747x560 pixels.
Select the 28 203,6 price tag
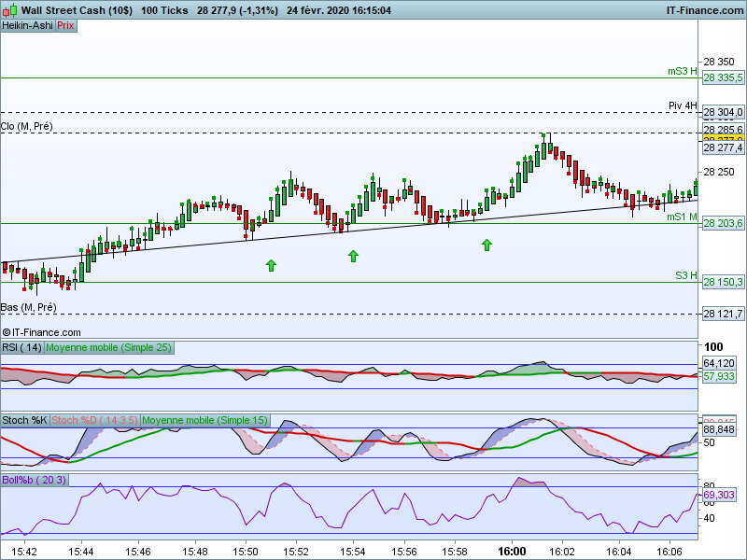(723, 223)
